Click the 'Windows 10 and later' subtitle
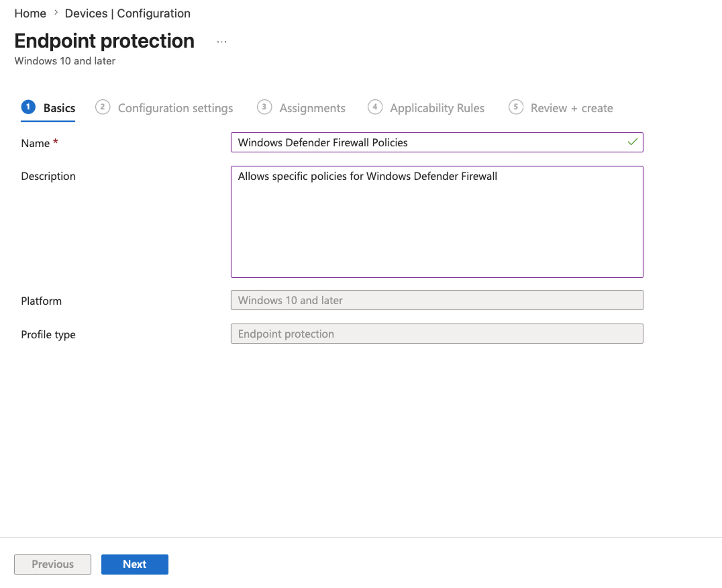The width and height of the screenshot is (722, 588). [x=65, y=61]
